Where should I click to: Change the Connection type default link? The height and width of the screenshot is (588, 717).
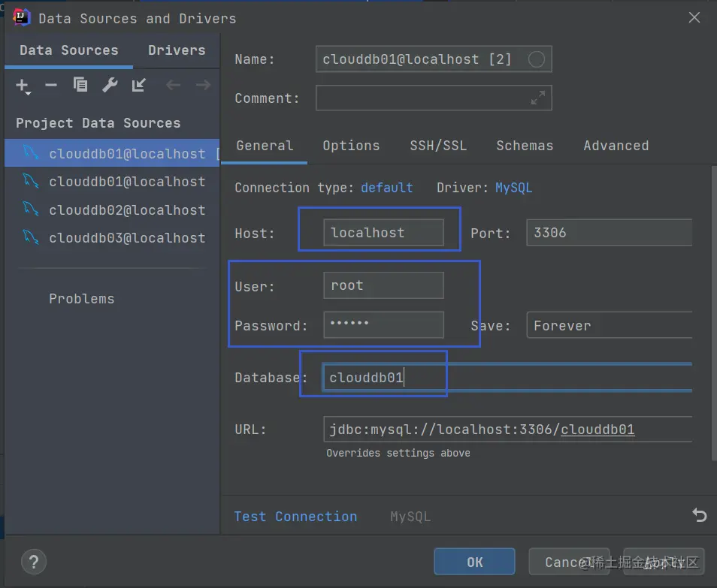click(387, 188)
